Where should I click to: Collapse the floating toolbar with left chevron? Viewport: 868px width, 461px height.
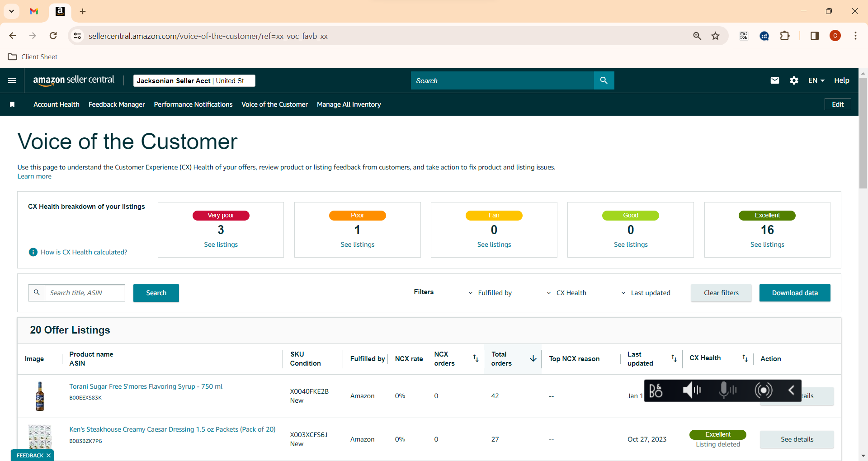(791, 390)
